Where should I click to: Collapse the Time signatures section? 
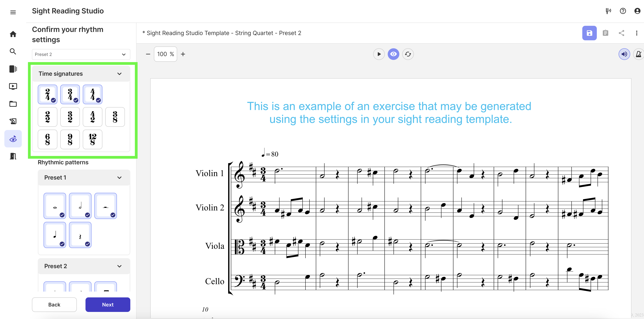click(81, 74)
